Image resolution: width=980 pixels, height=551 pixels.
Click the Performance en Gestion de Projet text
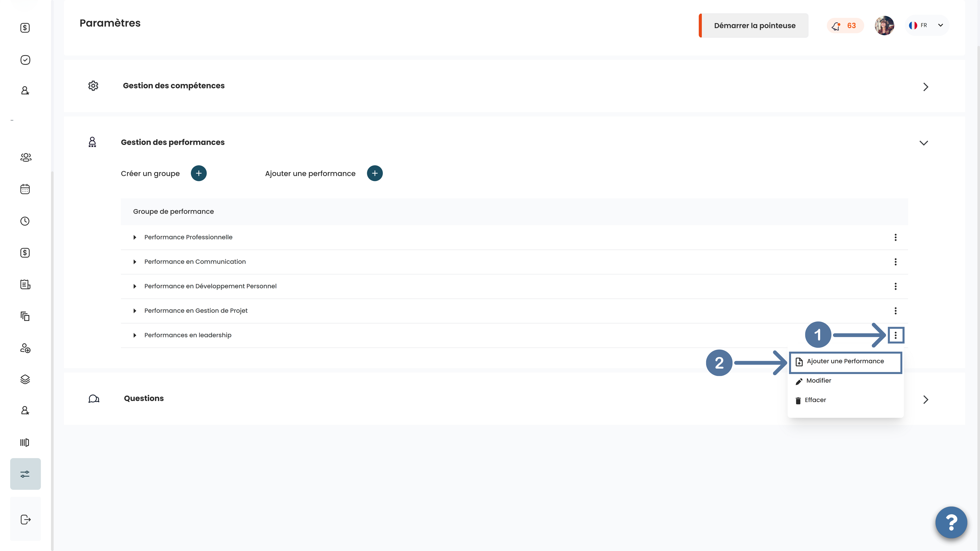[196, 311]
